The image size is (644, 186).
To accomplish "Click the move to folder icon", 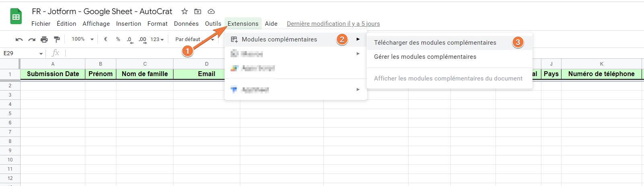I will click(198, 12).
